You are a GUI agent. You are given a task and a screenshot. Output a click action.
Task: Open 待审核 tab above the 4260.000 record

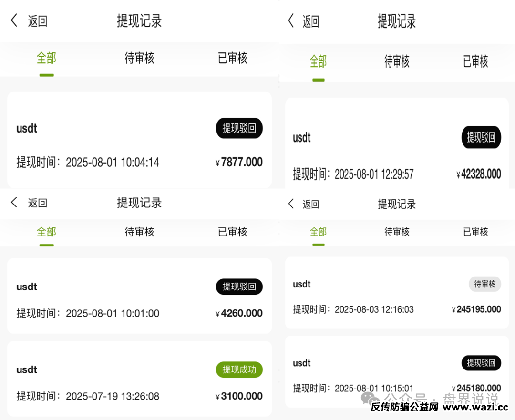coord(139,232)
